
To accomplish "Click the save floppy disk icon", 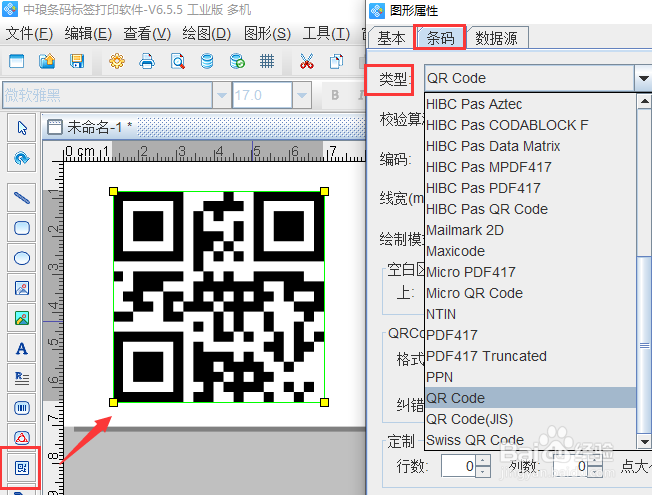I will 77,62.
